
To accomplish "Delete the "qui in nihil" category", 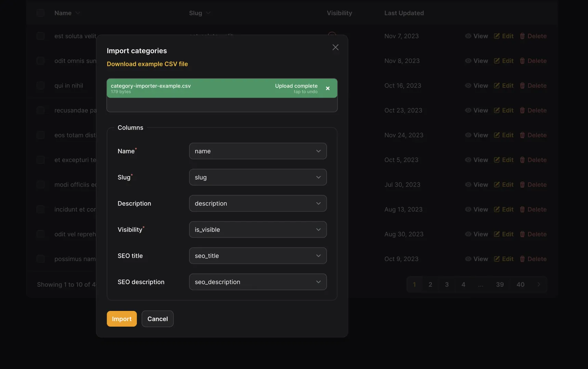I will (533, 85).
